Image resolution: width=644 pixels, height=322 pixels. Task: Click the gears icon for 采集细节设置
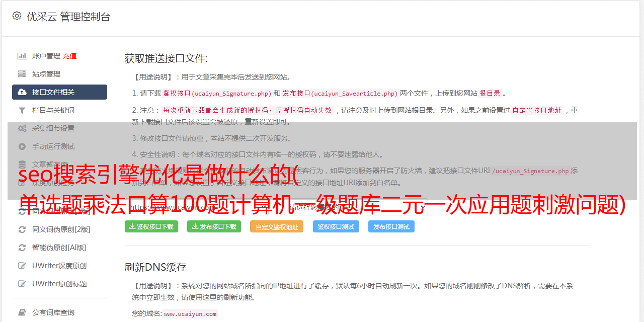click(22, 128)
